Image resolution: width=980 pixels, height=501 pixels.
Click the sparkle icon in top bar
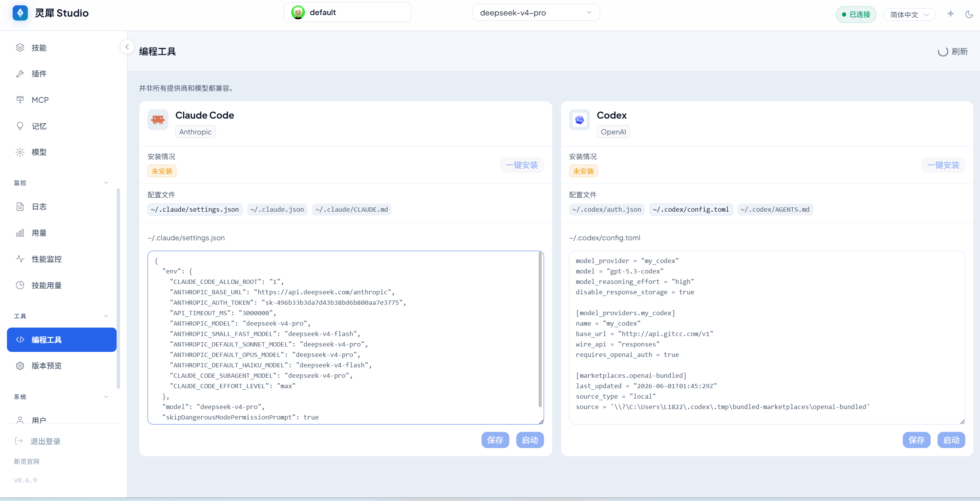click(x=951, y=14)
